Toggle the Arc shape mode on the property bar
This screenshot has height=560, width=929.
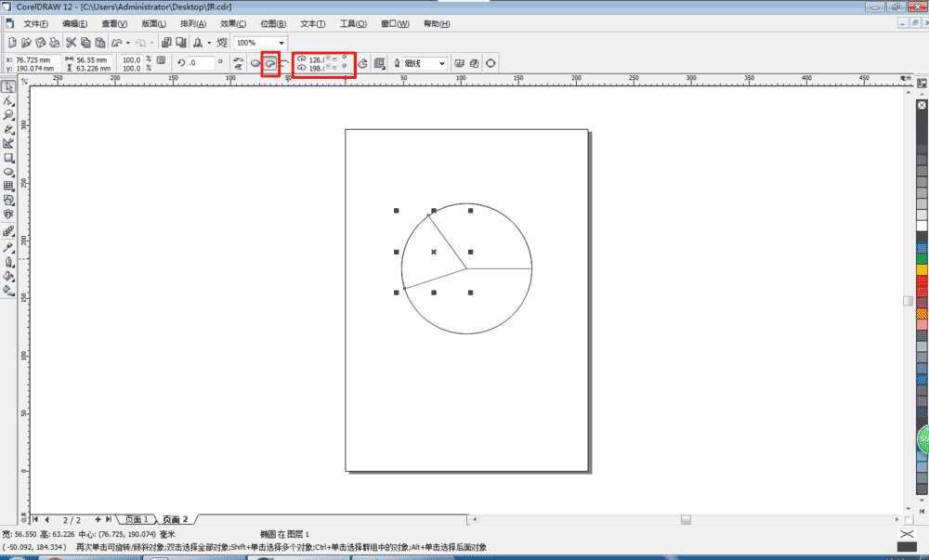[284, 61]
